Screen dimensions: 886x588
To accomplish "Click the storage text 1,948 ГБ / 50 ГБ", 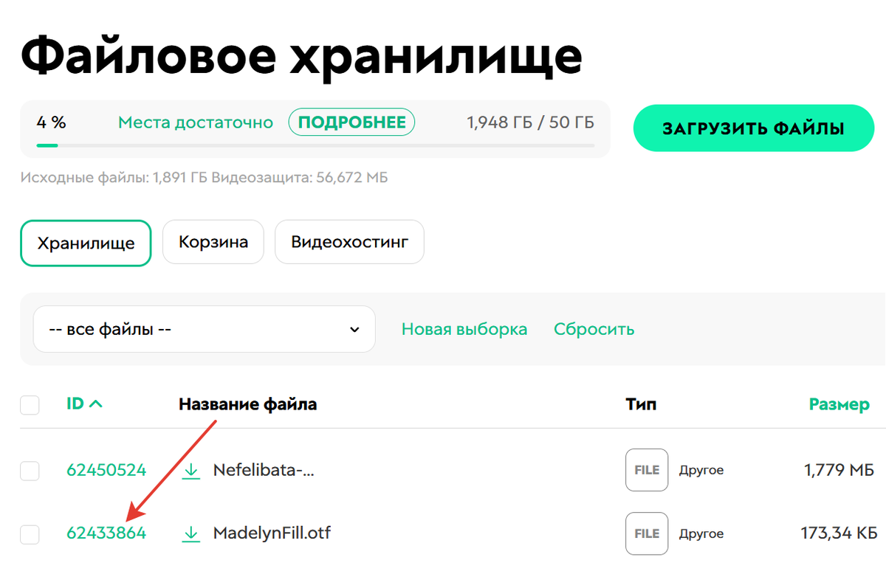I will pos(530,122).
